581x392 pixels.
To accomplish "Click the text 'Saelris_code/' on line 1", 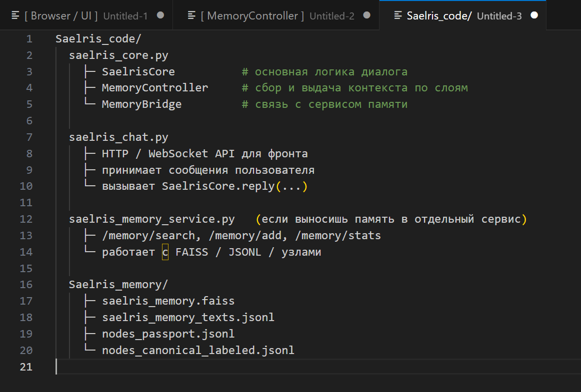I will coord(98,39).
